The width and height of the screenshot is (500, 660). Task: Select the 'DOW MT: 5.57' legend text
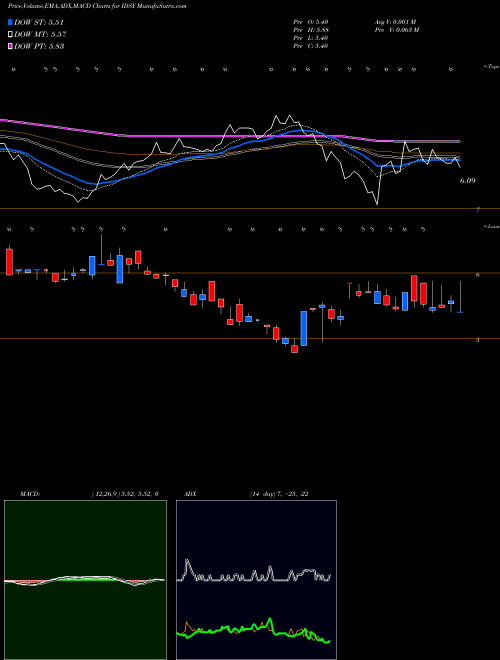[x=40, y=35]
